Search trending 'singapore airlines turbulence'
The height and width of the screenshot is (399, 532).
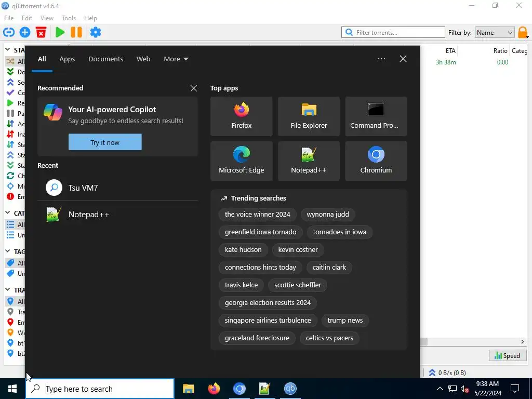coord(268,320)
